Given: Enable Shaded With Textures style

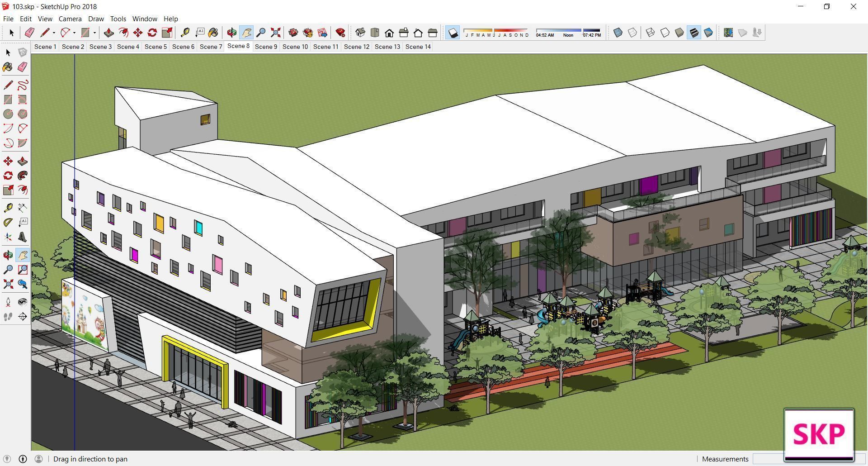Looking at the screenshot, I should point(694,33).
